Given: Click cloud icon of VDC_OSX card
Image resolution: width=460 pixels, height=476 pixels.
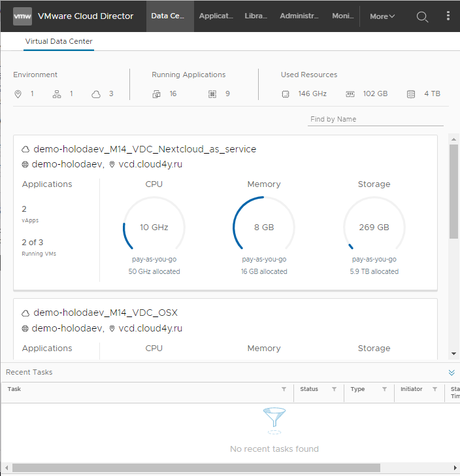Looking at the screenshot, I should [25, 313].
